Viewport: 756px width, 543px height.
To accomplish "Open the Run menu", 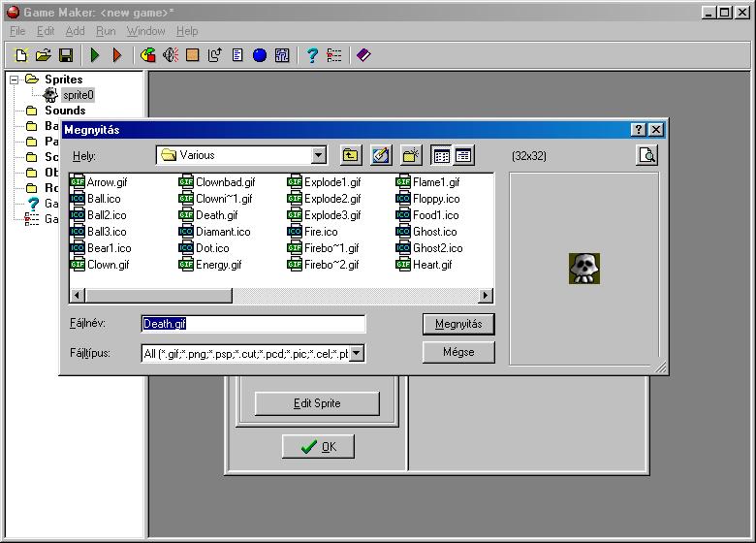I will click(106, 31).
